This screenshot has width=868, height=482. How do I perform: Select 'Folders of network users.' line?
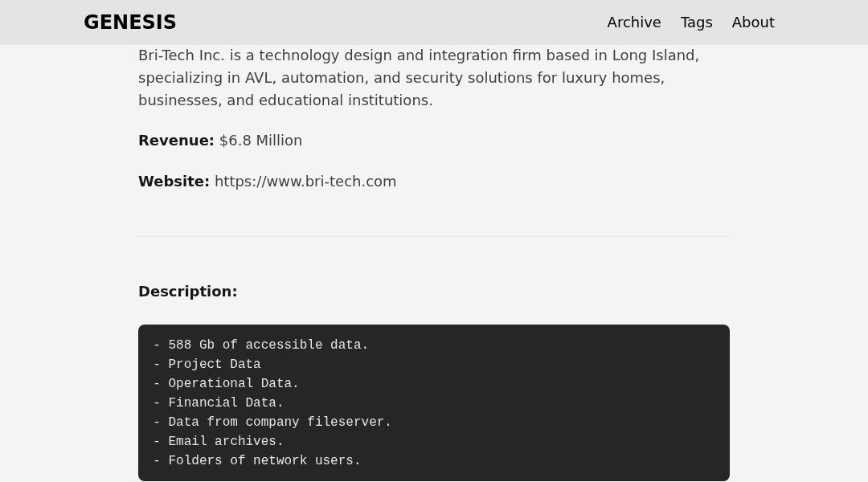(x=257, y=460)
